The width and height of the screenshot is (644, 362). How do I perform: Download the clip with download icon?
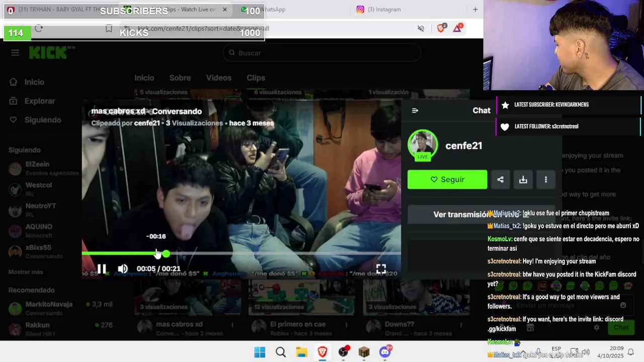click(x=523, y=179)
